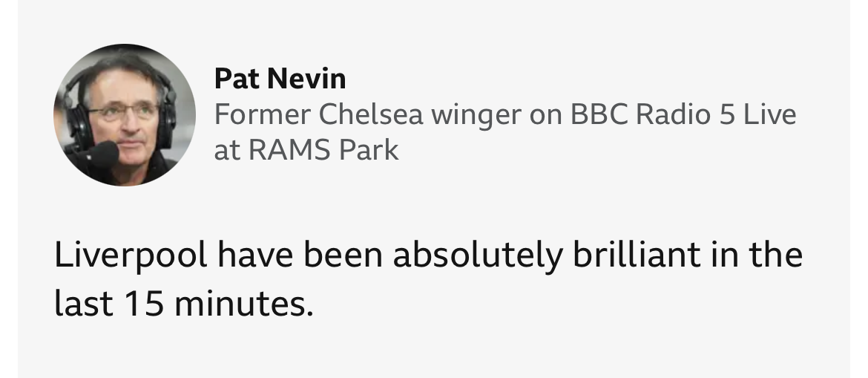Click the word Former in the subtitle

point(261,115)
